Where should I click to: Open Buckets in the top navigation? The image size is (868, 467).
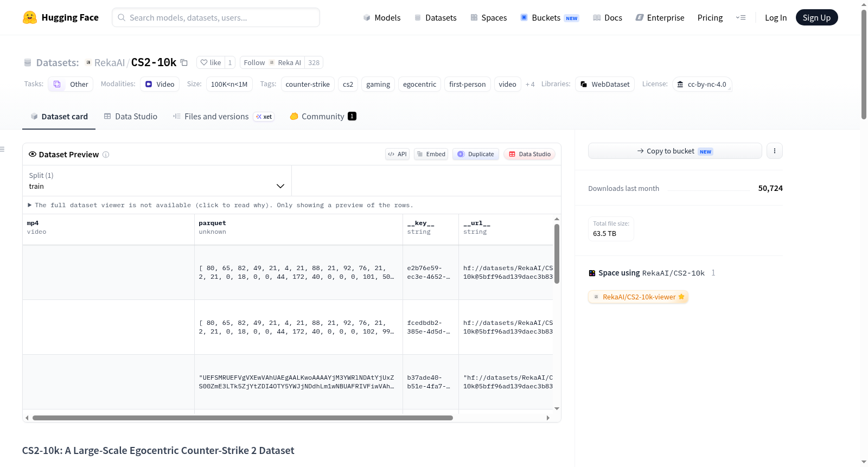click(x=550, y=17)
